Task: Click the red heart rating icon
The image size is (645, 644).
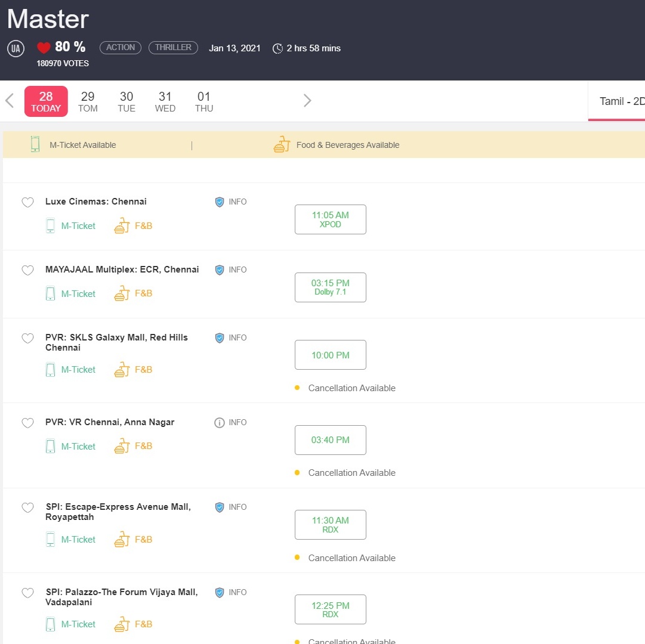Action: pyautogui.click(x=44, y=48)
